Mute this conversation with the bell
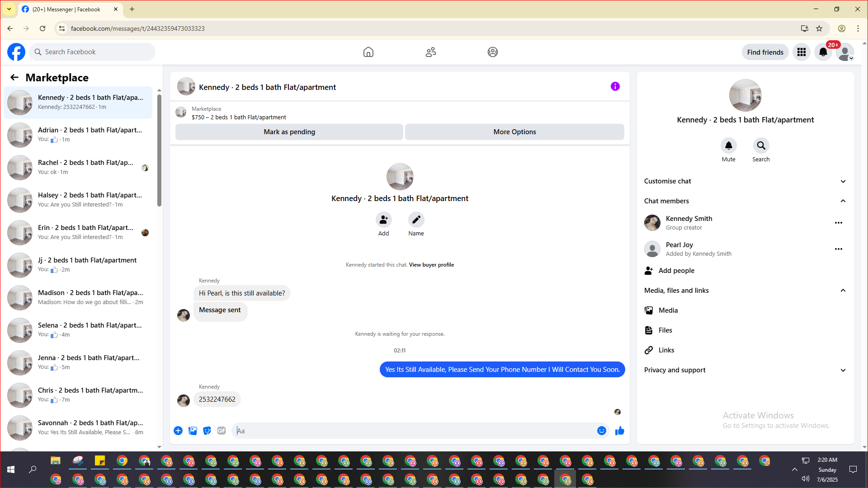Screen dimensions: 868x488 [728, 146]
